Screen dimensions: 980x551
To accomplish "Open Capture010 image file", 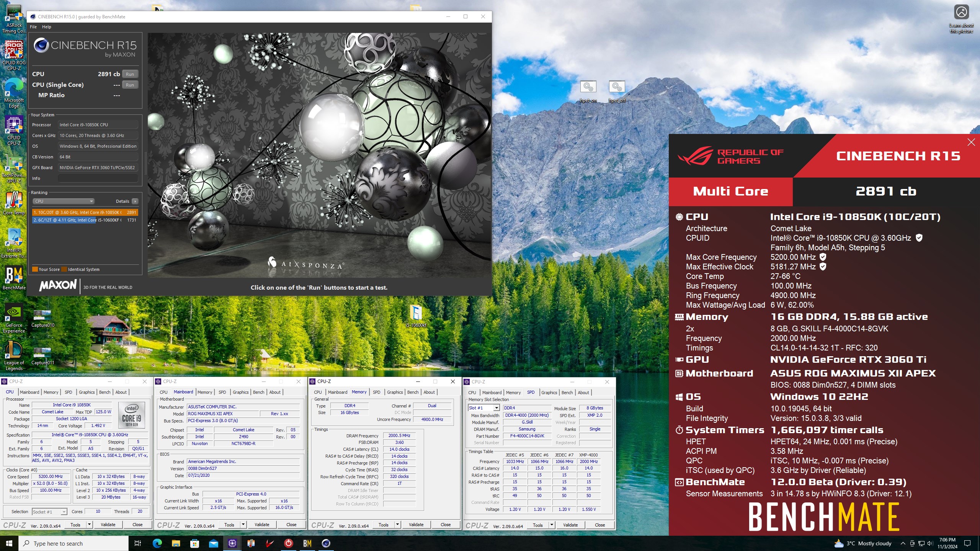I will [42, 318].
